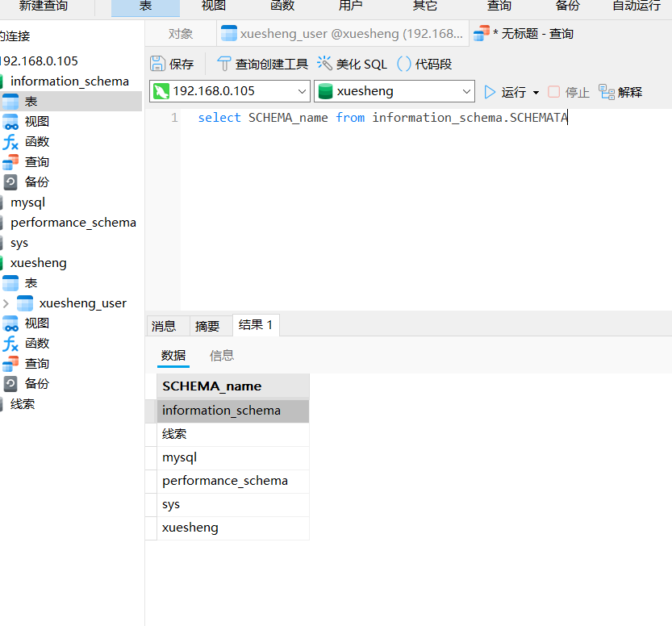Screen dimensions: 672x626
Task: Select the performance_schema result row
Action: [x=225, y=481]
